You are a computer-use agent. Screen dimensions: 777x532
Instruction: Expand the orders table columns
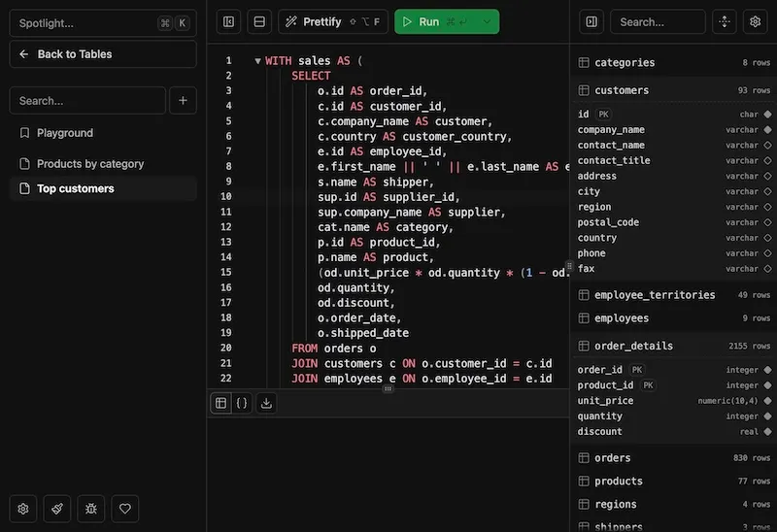click(x=612, y=458)
